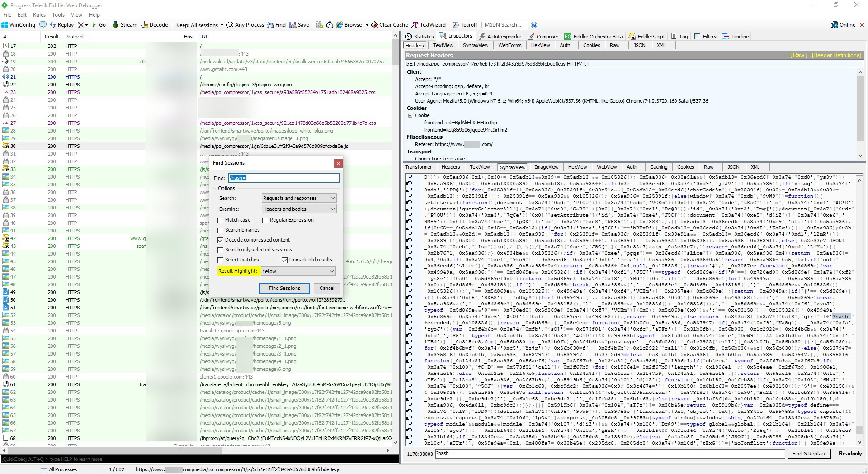The height and width of the screenshot is (474, 868).
Task: Toggle the Select matches checkbox
Action: pos(221,260)
